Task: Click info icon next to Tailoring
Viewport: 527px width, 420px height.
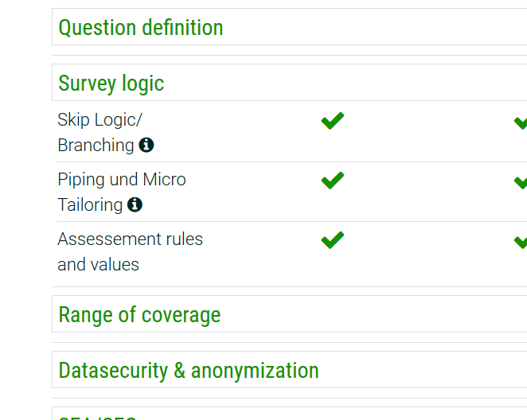Action: [x=135, y=204]
